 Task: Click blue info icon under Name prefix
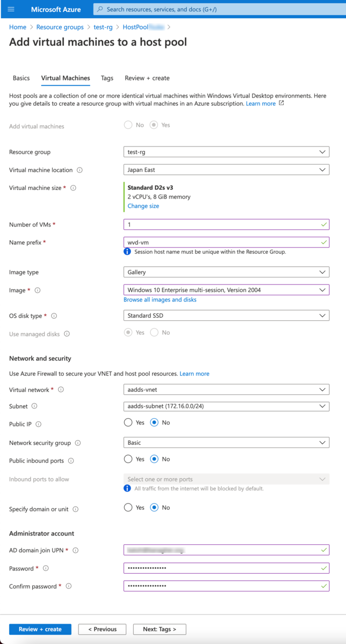point(127,252)
